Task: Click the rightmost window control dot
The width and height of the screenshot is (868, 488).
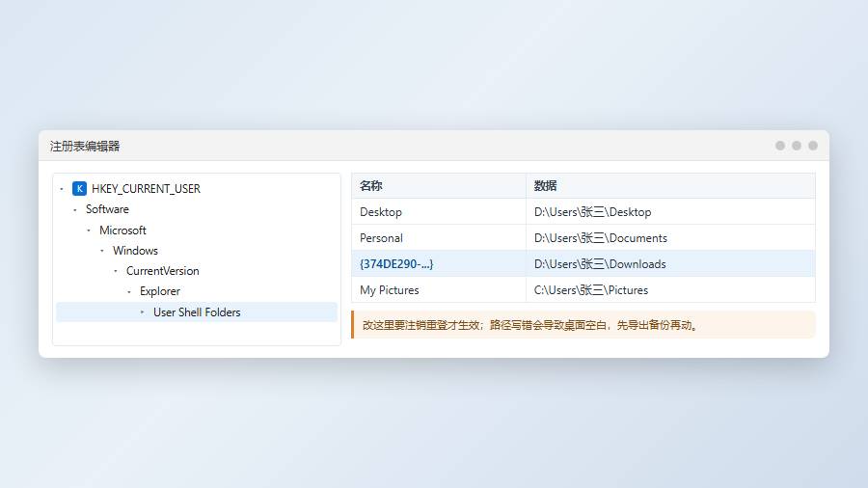Action: coord(813,146)
